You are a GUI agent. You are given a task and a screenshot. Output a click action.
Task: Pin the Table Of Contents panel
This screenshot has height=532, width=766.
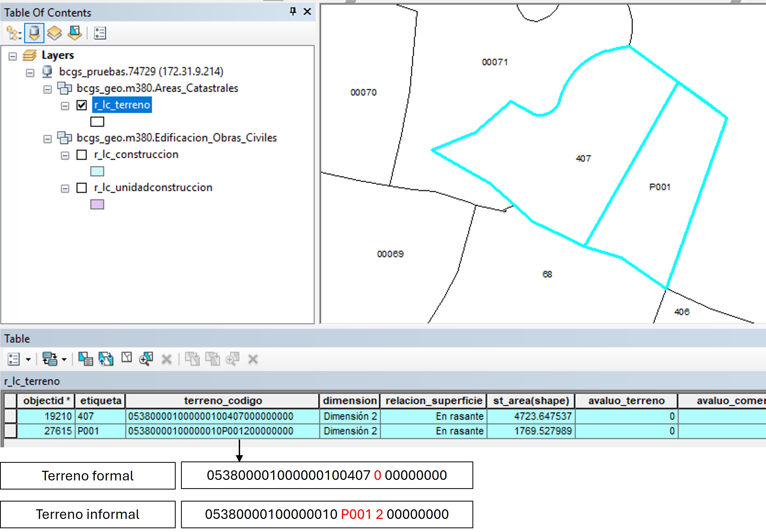click(x=293, y=12)
